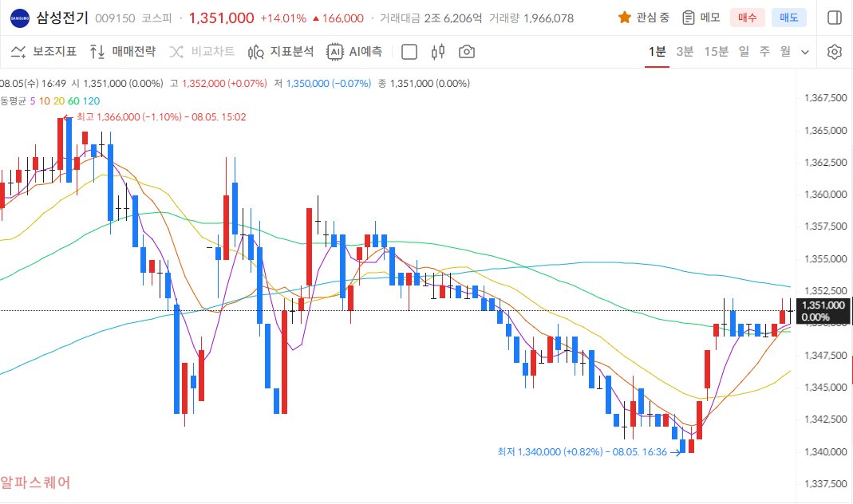Open 비교차트 comparison chart
853x504 pixels.
click(x=202, y=52)
